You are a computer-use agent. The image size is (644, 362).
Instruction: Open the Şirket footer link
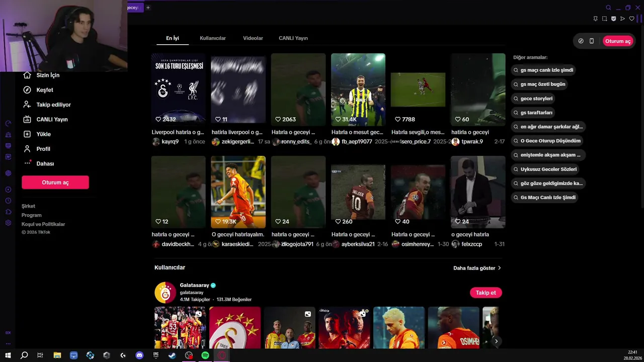tap(28, 206)
